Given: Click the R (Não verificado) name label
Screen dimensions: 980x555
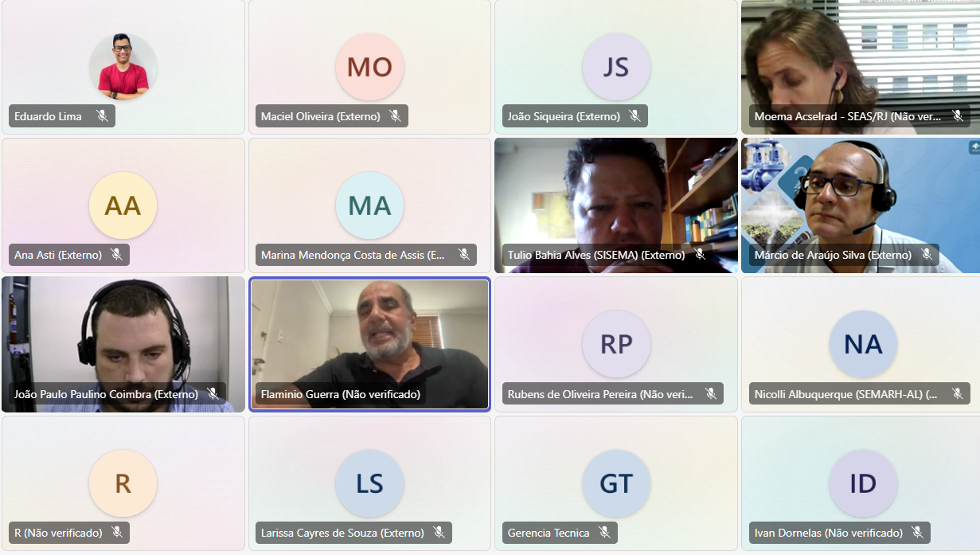Looking at the screenshot, I should [59, 533].
